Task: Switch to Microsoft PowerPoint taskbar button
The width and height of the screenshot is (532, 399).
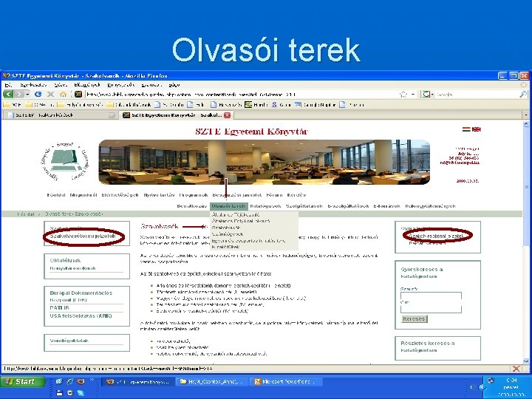Action: (285, 382)
